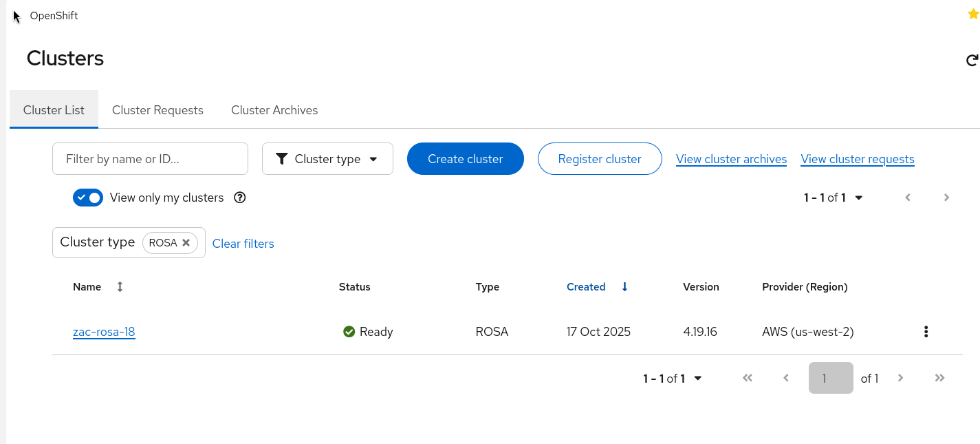The image size is (980, 444).
Task: Sort table by Name column arrows
Action: pos(120,287)
